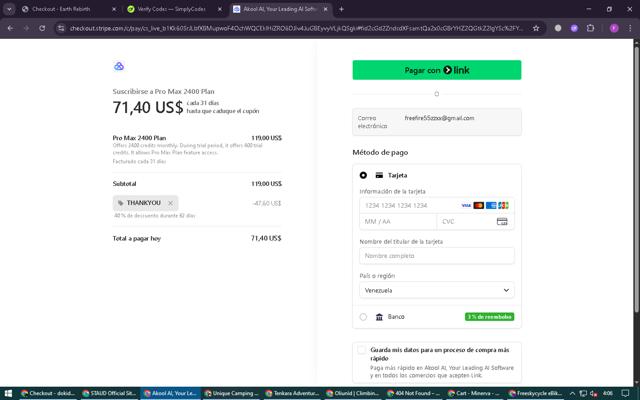This screenshot has height=400, width=640.
Task: Open the tab search dropdown arrow
Action: (x=9, y=9)
